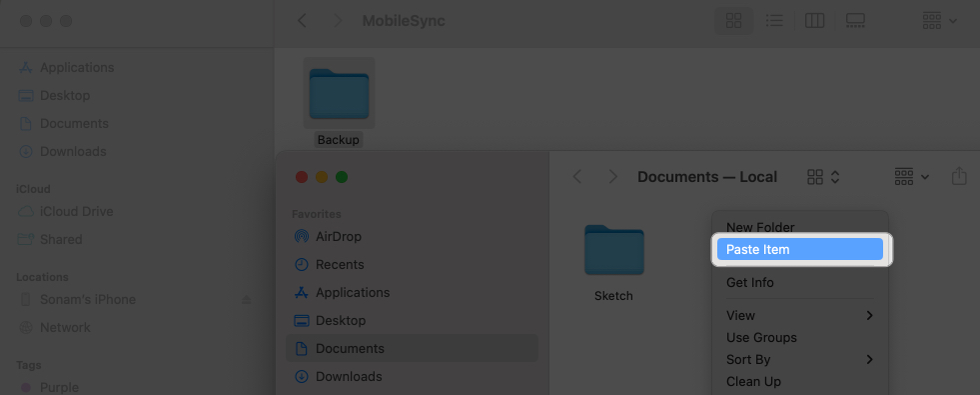The width and height of the screenshot is (980, 395).
Task: Switch MobileSync window to icon view
Action: pyautogui.click(x=733, y=21)
